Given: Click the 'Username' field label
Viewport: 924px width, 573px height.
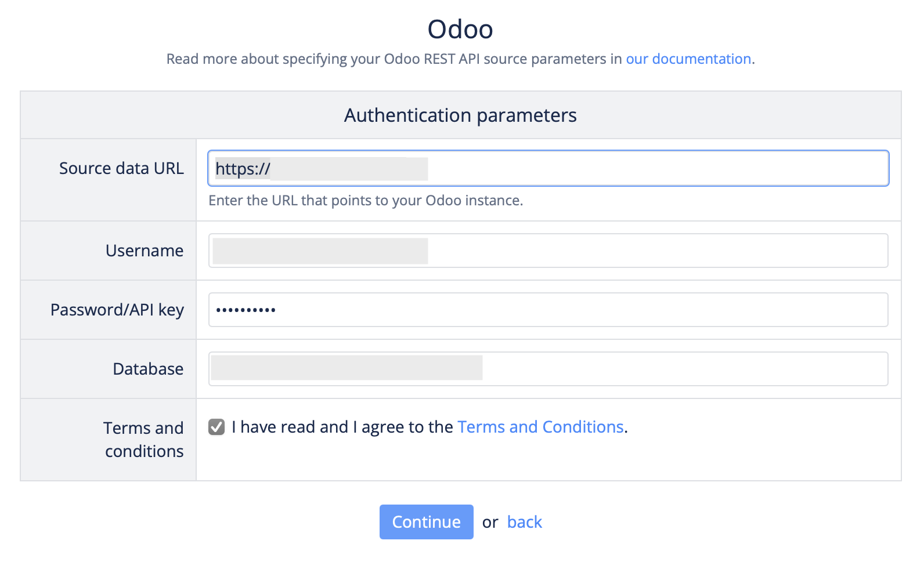Looking at the screenshot, I should [x=145, y=251].
